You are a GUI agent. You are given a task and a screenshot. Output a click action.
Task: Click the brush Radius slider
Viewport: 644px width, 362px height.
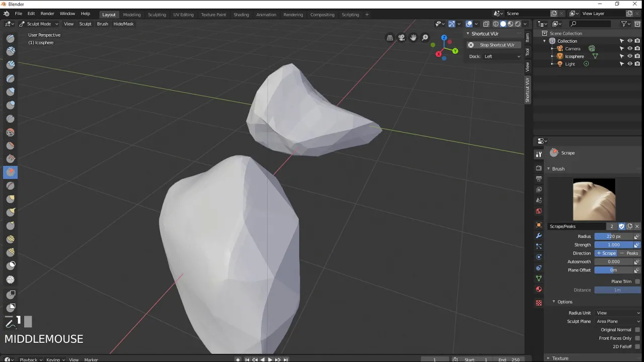(613, 236)
